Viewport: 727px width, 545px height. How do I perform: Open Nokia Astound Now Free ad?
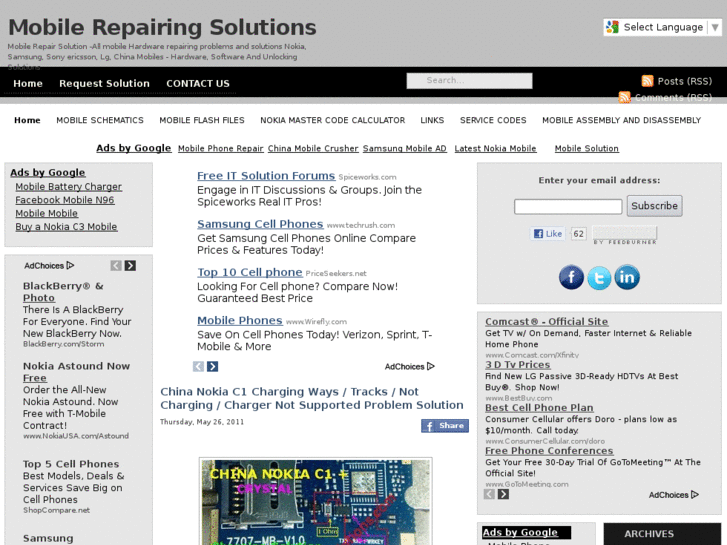click(76, 372)
